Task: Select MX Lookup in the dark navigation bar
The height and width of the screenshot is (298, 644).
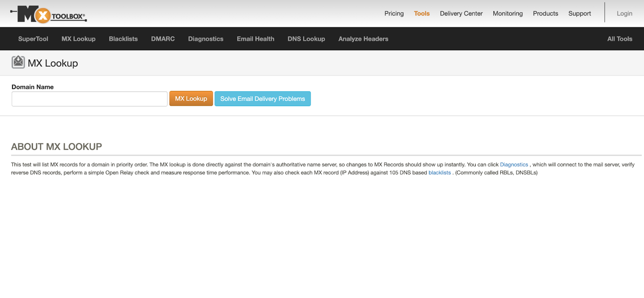Action: coord(78,39)
